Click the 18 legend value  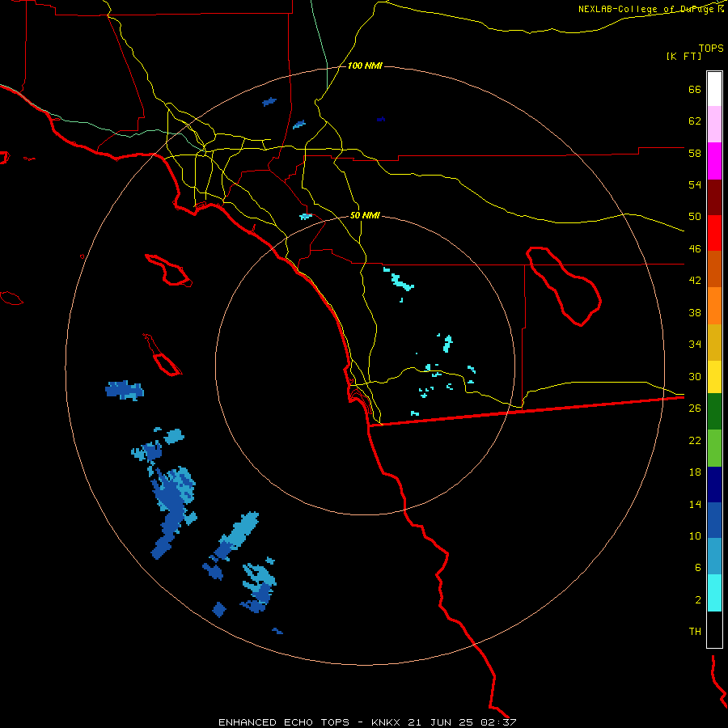[x=695, y=472]
